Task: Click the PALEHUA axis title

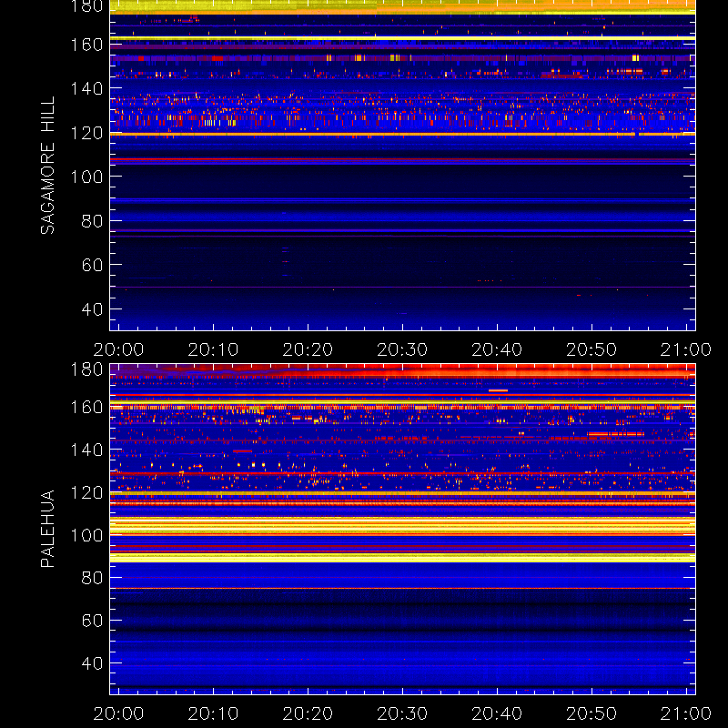Action: coord(47,529)
